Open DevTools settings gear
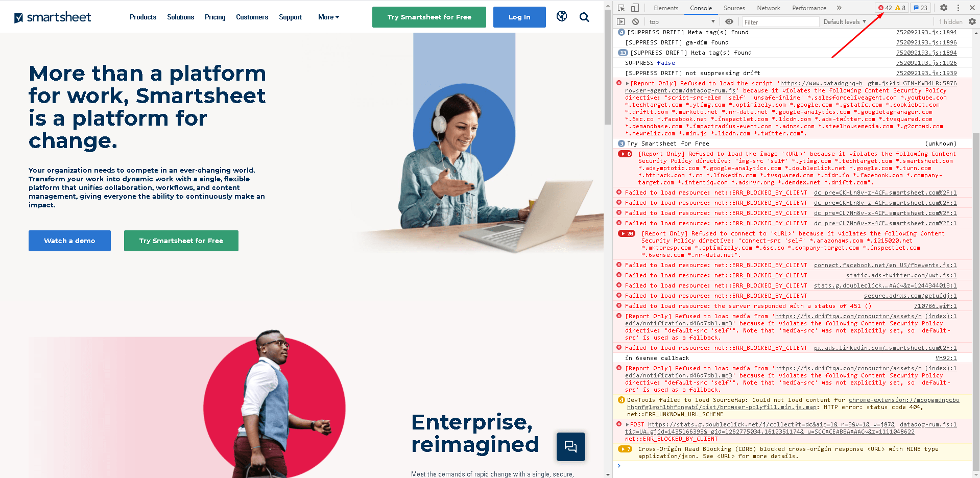The height and width of the screenshot is (478, 980). (x=944, y=8)
